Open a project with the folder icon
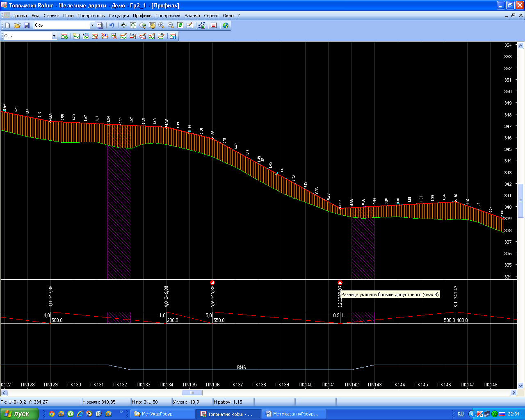This screenshot has width=525, height=420. pos(17,25)
